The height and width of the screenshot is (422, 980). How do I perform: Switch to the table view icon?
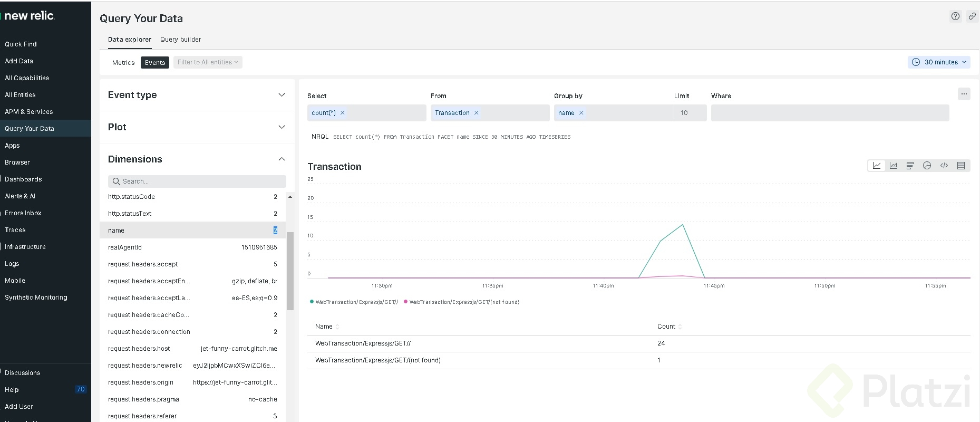[961, 166]
